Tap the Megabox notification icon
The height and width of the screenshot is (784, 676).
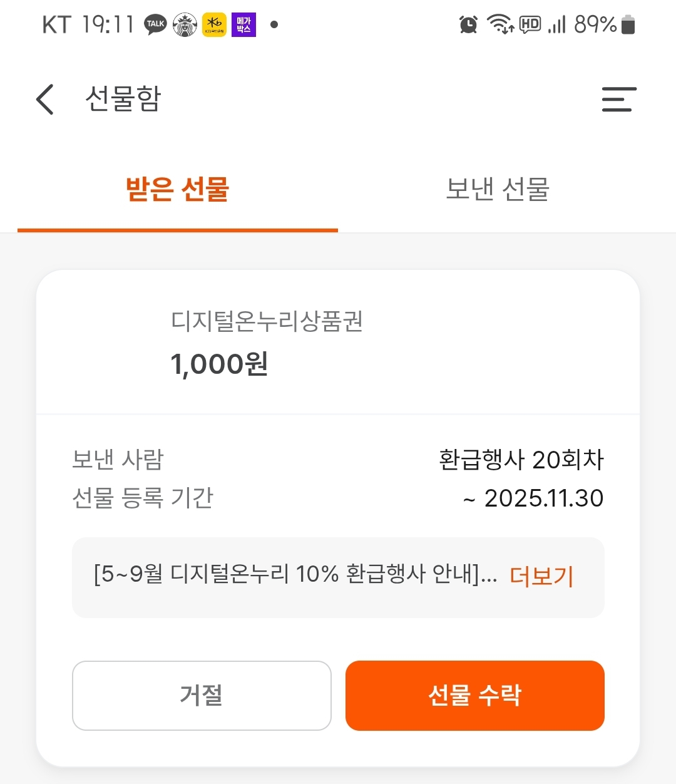(244, 25)
